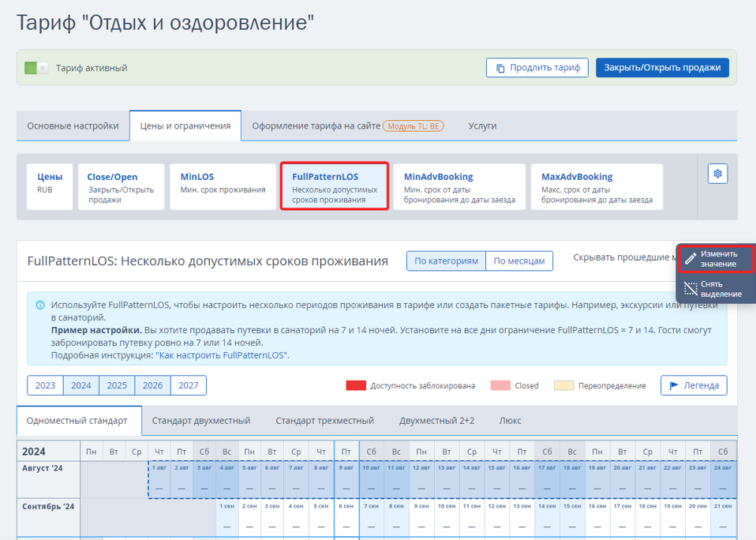Click the copy icon on Продлить тариф

[x=500, y=68]
